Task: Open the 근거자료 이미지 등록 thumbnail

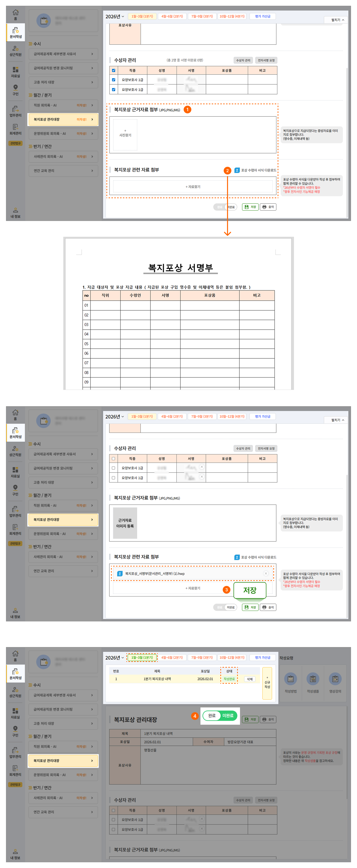Action: pos(125,523)
